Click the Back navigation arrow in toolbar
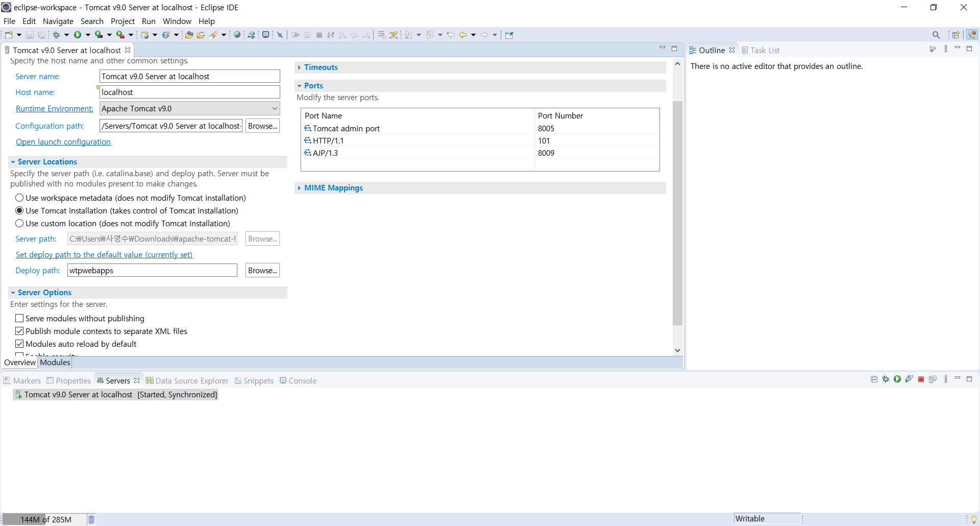This screenshot has width=980, height=526. (463, 35)
